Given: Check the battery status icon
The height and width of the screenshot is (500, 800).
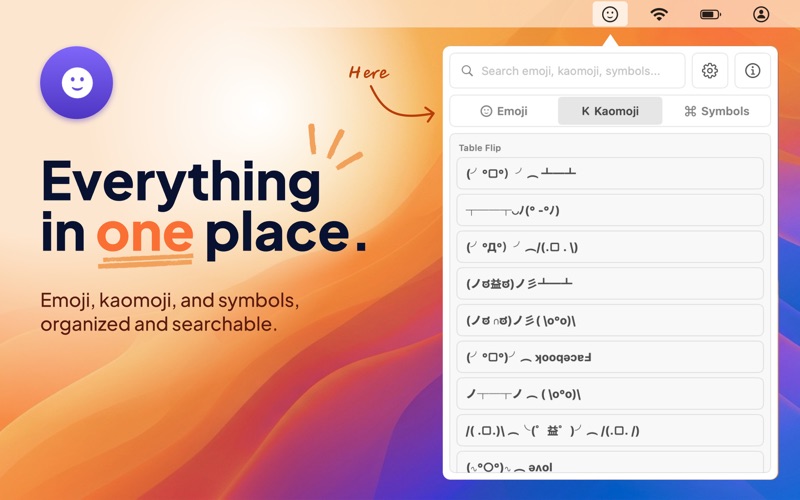Looking at the screenshot, I should coord(710,14).
